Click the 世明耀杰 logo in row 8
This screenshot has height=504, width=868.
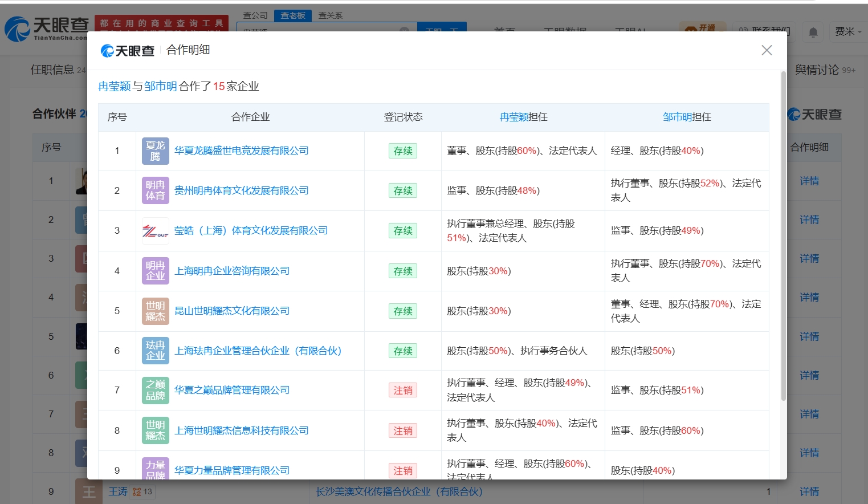[x=156, y=430]
